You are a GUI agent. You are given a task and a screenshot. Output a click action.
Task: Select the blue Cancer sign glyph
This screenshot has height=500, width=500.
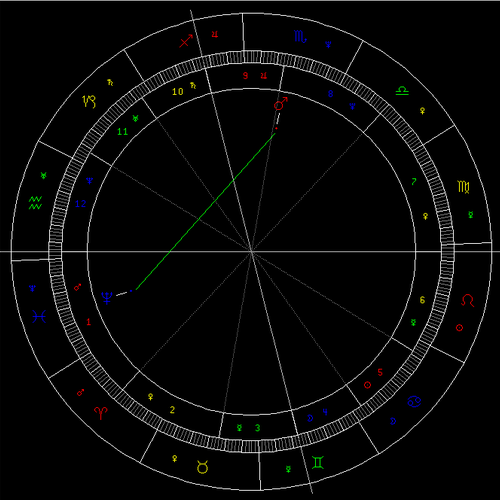pyautogui.click(x=414, y=401)
